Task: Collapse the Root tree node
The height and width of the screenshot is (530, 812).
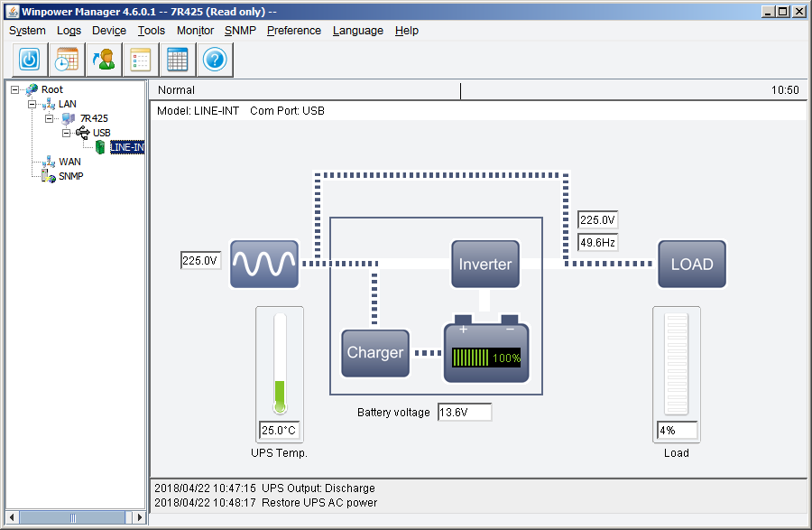Action: tap(16, 89)
